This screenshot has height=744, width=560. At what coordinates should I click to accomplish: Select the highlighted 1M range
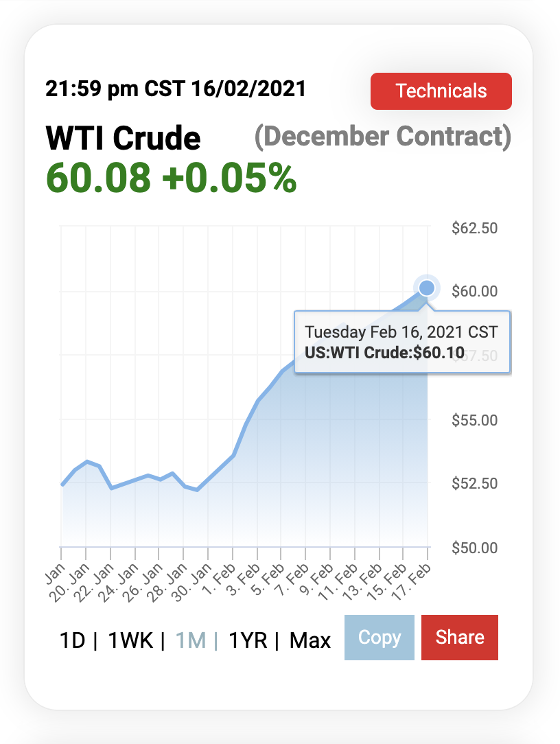(191, 640)
